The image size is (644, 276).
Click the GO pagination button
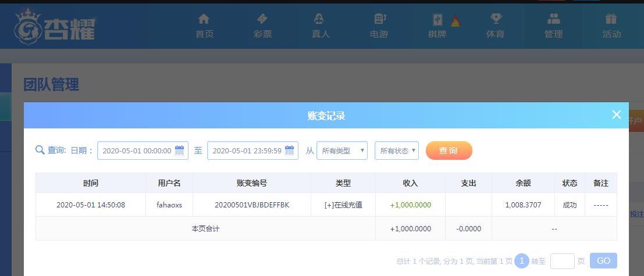603,261
